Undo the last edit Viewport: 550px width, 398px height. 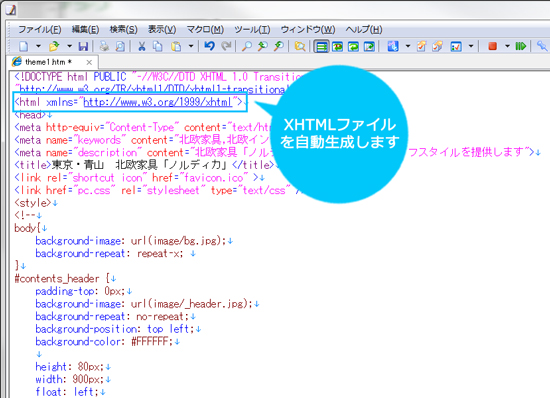coord(209,46)
